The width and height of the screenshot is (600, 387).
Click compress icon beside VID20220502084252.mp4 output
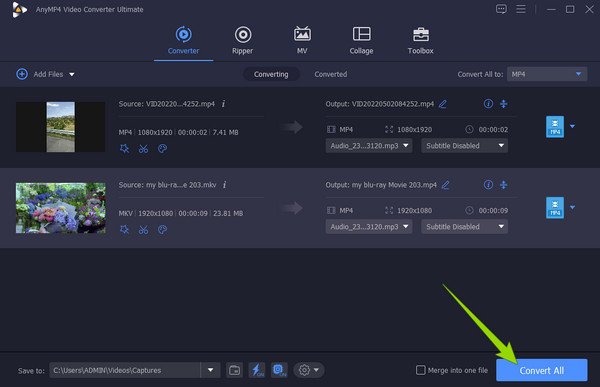[504, 103]
